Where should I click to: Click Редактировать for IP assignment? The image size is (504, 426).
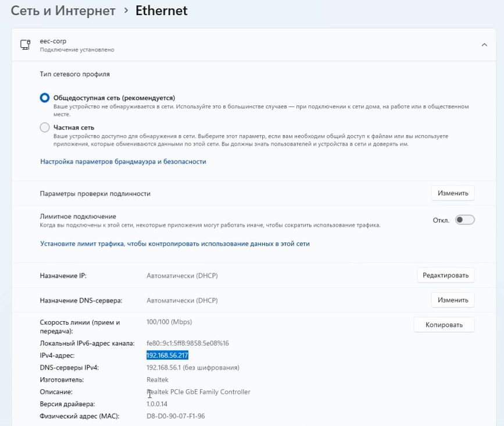(x=445, y=275)
